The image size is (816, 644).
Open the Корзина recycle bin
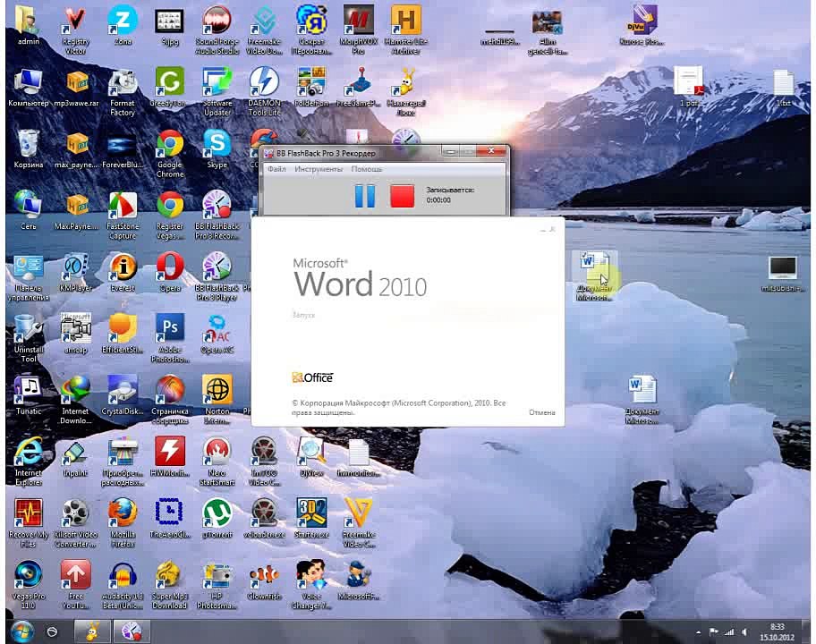[x=28, y=148]
